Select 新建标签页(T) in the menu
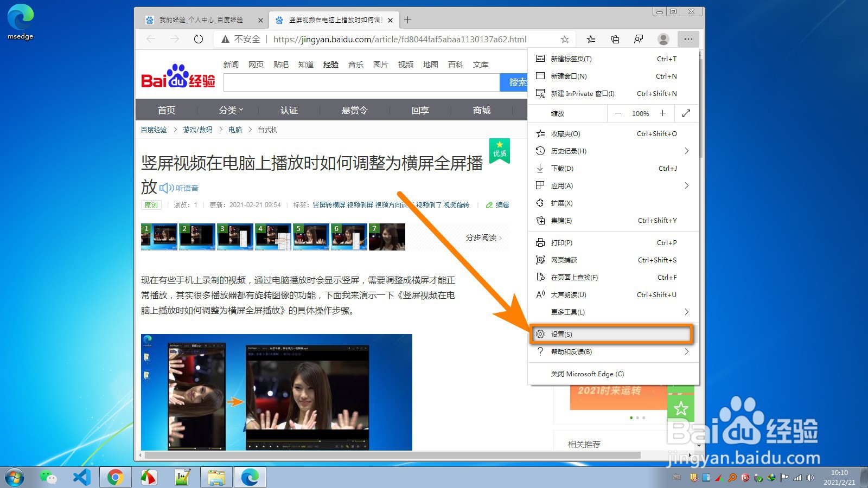This screenshot has width=868, height=488. tap(614, 59)
